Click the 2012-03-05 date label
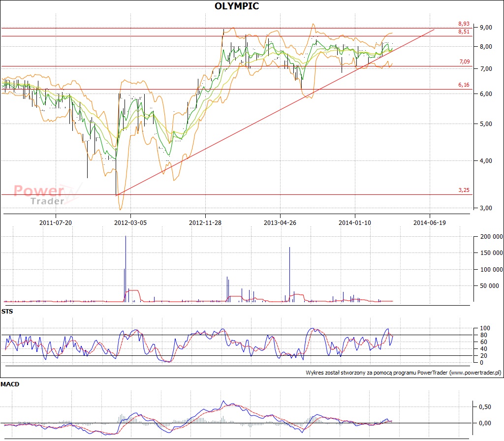Image resolution: width=504 pixels, height=441 pixels. click(130, 223)
